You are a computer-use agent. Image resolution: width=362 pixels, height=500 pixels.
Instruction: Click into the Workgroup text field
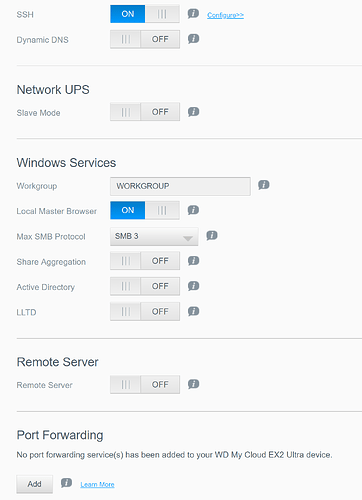pos(180,186)
